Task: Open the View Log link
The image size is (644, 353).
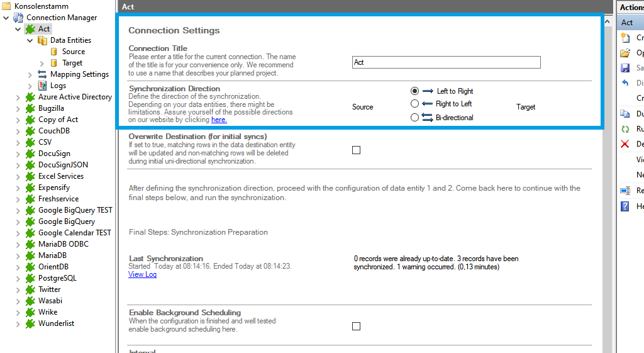Action: (x=142, y=274)
